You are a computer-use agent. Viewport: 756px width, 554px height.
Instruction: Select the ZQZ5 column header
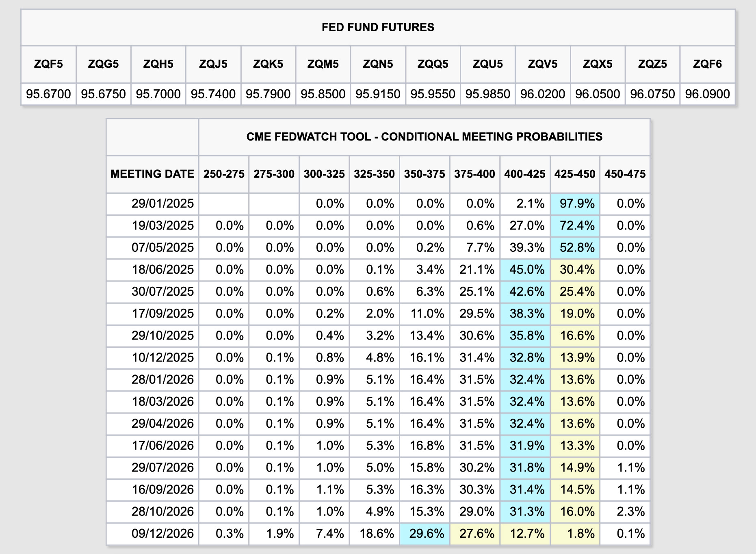pyautogui.click(x=652, y=64)
